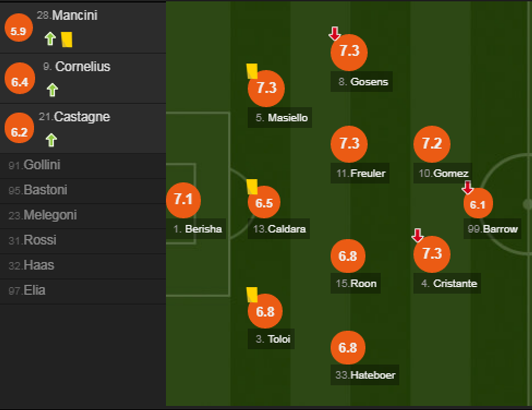Click the yellow card above Caldara
This screenshot has height=410, width=532.
252,187
